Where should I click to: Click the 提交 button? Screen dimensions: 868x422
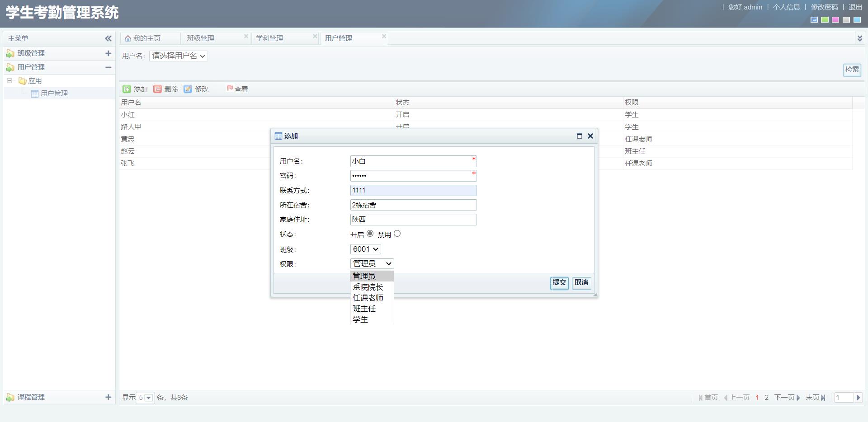point(559,283)
